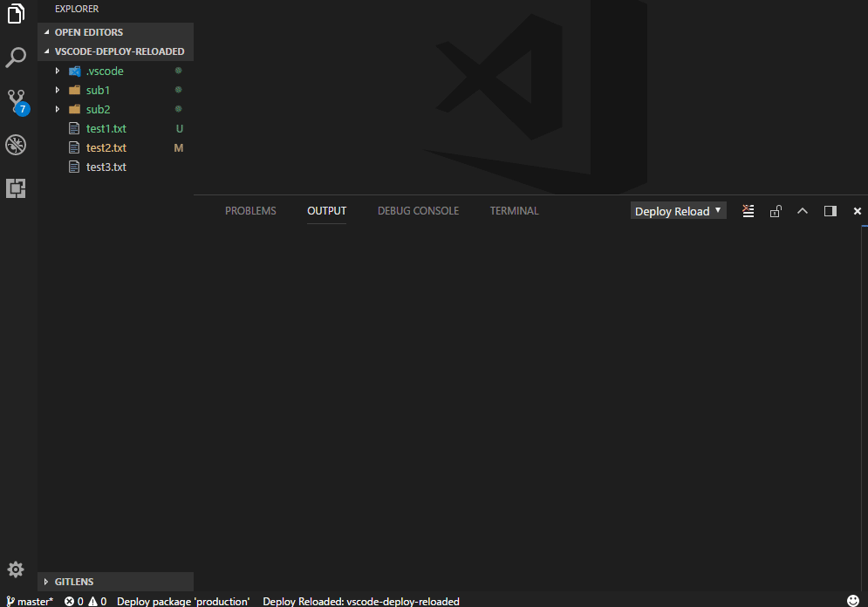Image resolution: width=868 pixels, height=607 pixels.
Task: Click the sub1 folder icon
Action: coord(74,90)
